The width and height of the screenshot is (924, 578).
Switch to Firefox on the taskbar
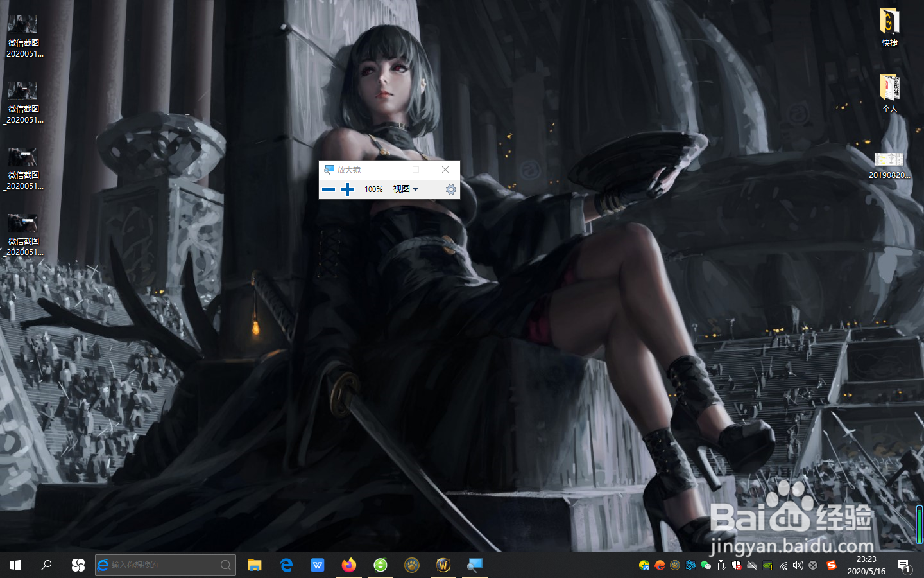click(x=349, y=565)
